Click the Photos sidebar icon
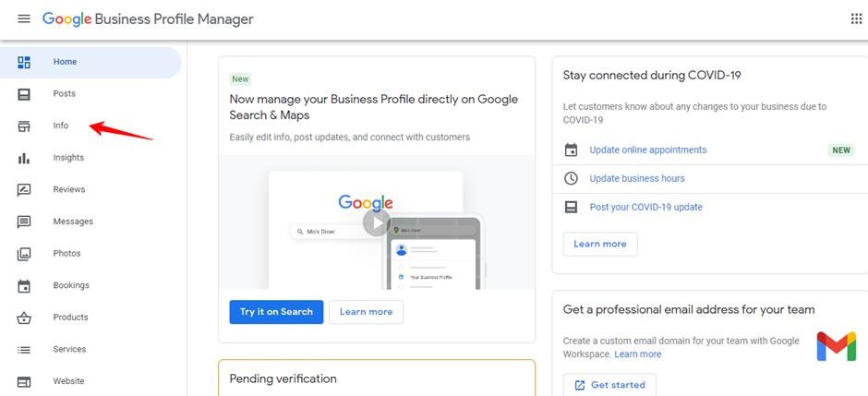Viewport: 868px width, 396px height. [24, 254]
